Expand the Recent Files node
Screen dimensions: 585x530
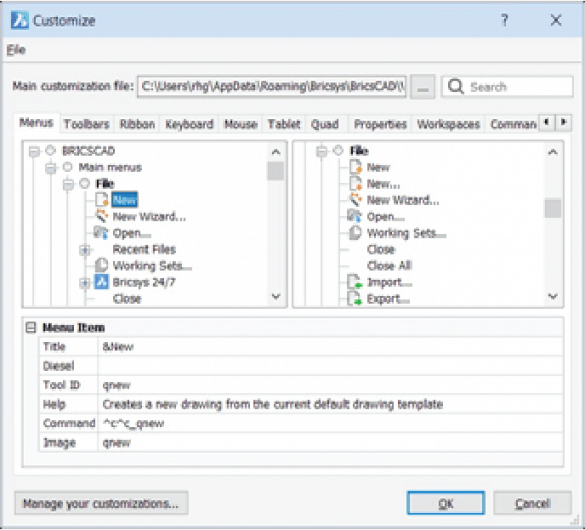(85, 250)
